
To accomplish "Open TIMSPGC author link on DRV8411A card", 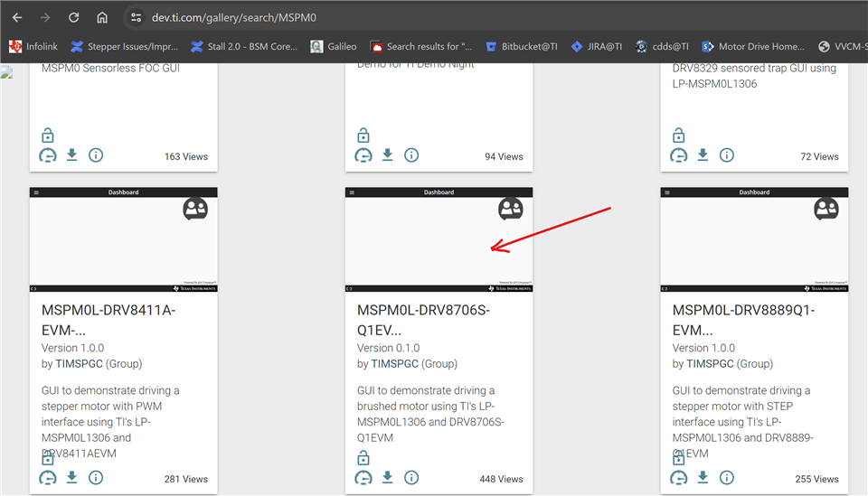I will point(80,364).
